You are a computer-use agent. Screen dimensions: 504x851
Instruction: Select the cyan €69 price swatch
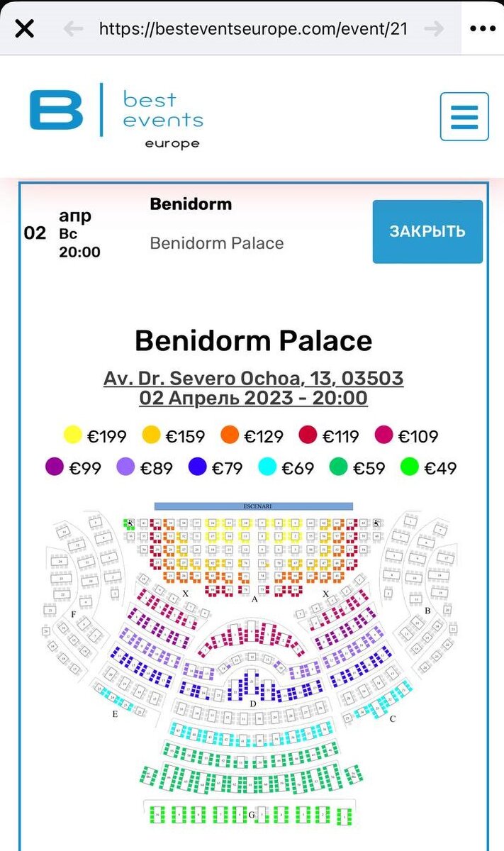(x=268, y=467)
